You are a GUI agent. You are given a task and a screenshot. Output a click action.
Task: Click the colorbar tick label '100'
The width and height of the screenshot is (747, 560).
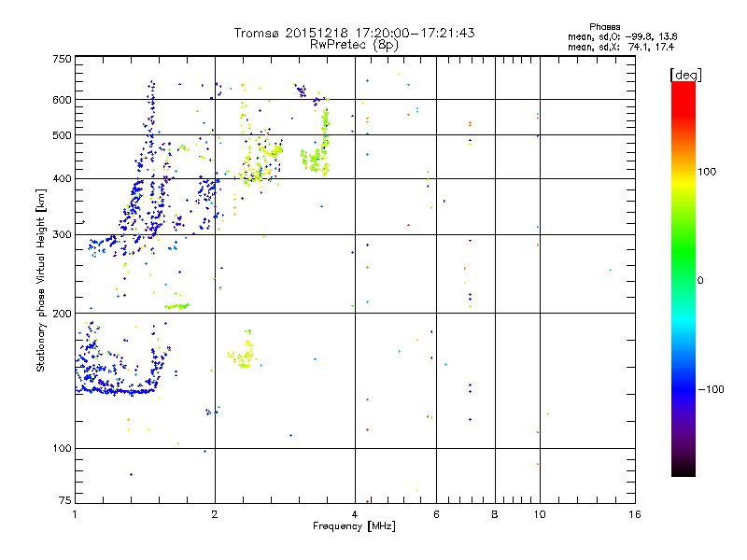[707, 172]
